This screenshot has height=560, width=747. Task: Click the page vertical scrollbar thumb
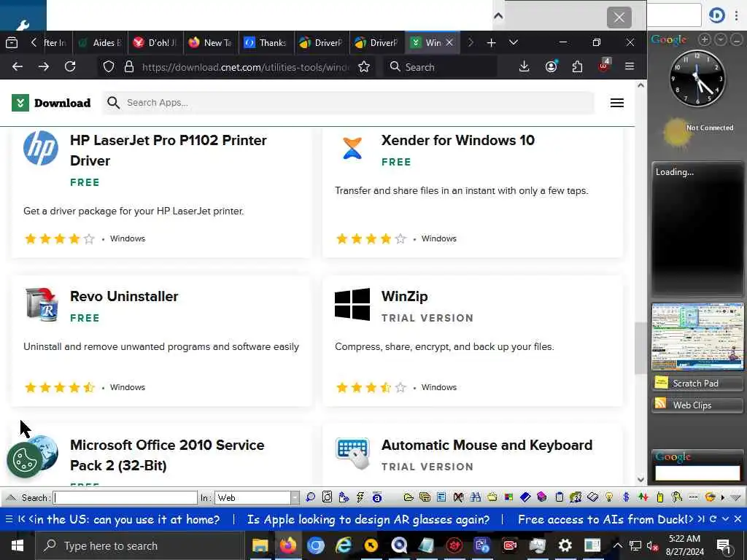640,348
